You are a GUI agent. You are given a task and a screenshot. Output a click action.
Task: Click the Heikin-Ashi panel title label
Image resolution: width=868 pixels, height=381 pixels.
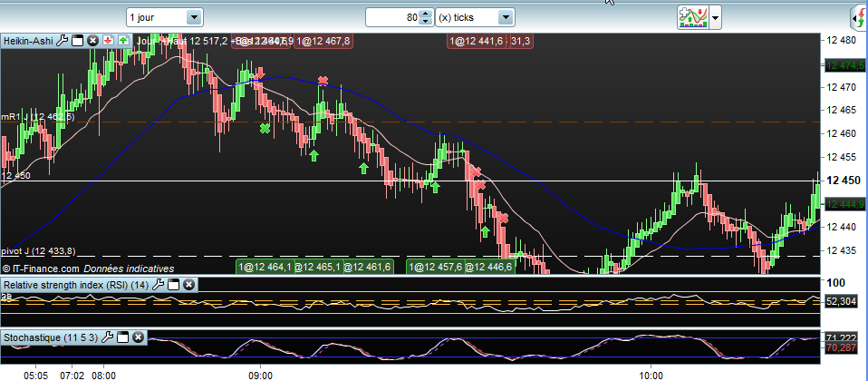point(28,41)
